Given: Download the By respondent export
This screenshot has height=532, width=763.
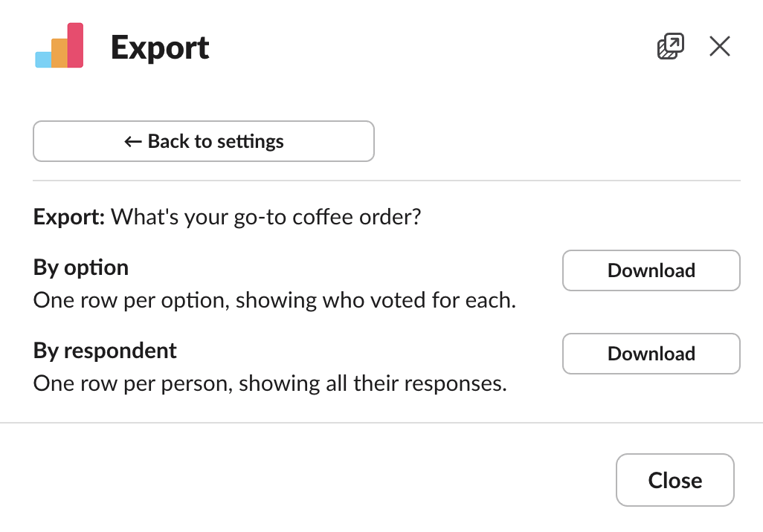Looking at the screenshot, I should [x=651, y=354].
